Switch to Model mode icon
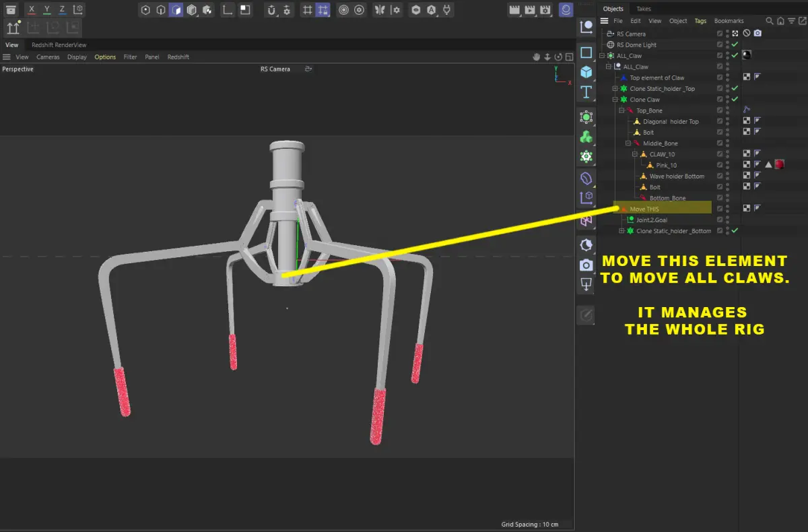Screen dimensions: 808x532 191,10
